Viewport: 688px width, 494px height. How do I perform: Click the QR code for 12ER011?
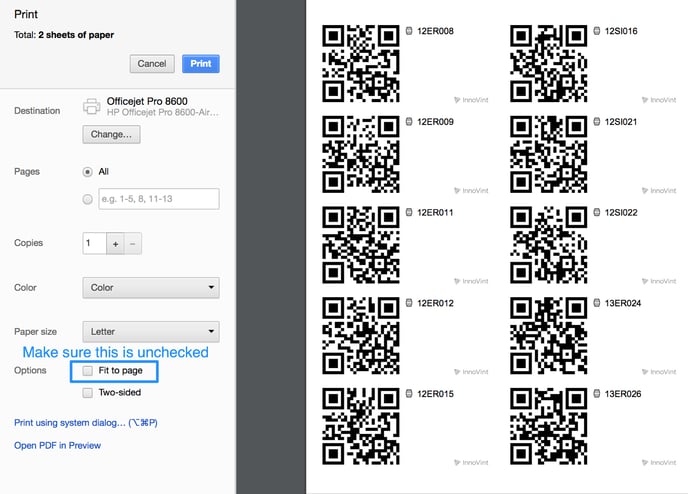361,245
